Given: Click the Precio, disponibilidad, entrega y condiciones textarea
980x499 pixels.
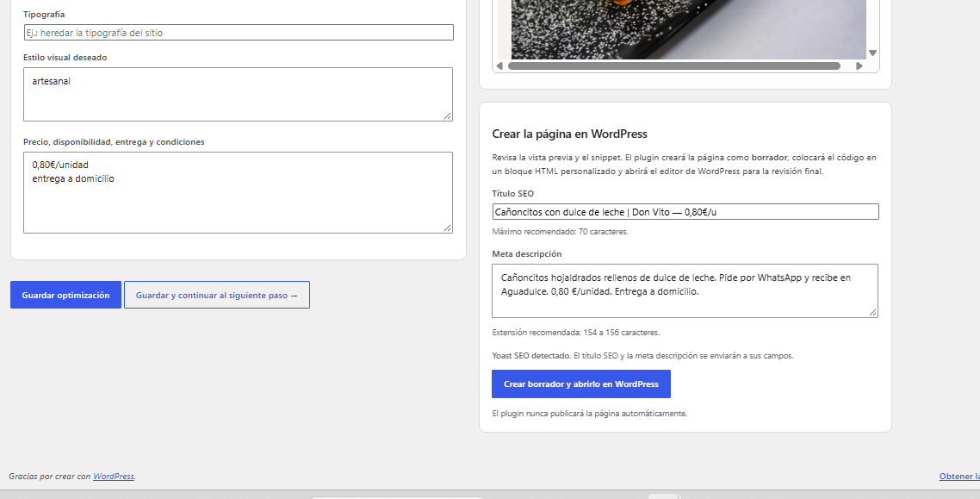Looking at the screenshot, I should (239, 192).
